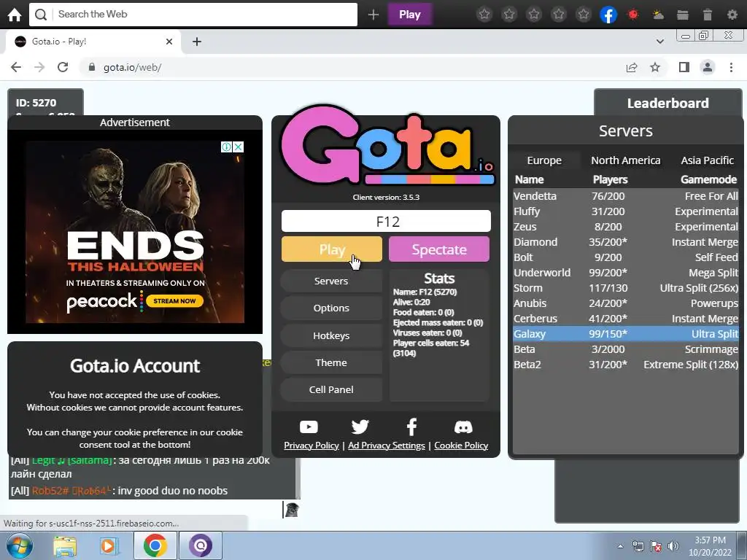Switch to the Asia Pacific servers tab
This screenshot has height=560, width=747.
pos(707,160)
